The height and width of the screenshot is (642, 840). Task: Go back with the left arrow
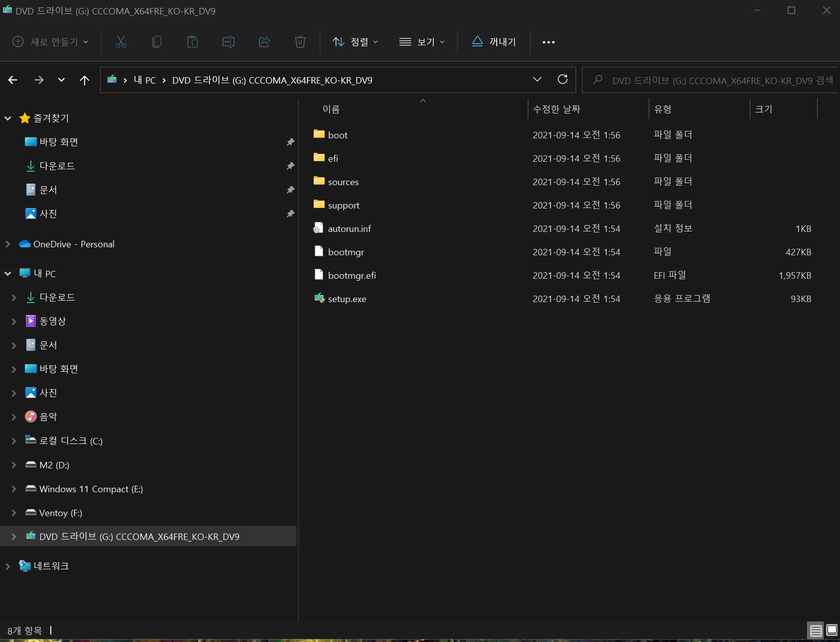click(13, 80)
